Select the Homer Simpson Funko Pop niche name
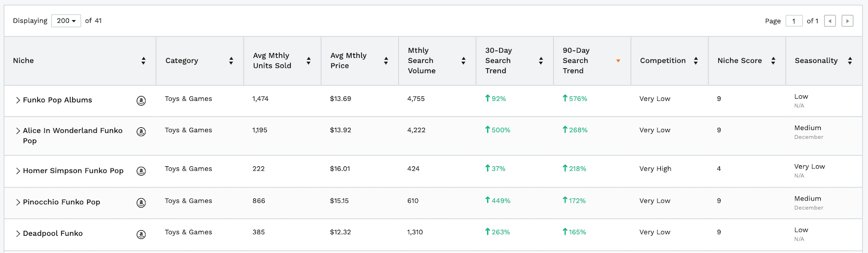This screenshot has height=253, width=868. click(73, 171)
